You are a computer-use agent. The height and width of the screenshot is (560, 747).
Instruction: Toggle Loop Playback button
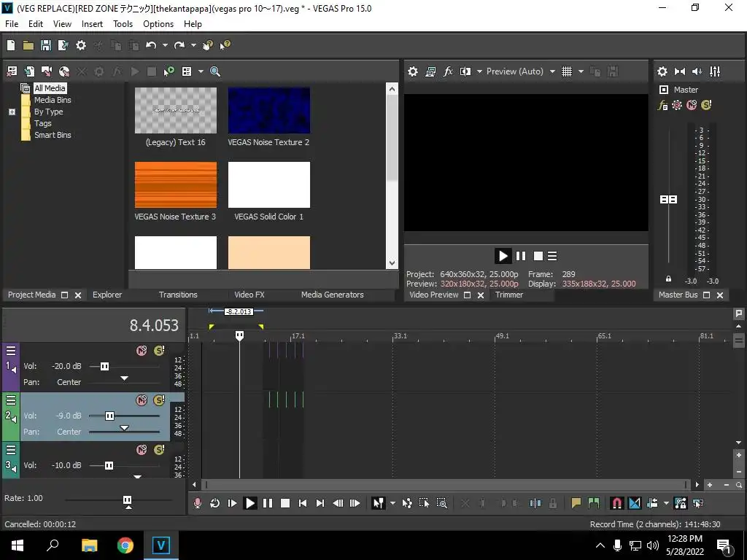tap(215, 503)
